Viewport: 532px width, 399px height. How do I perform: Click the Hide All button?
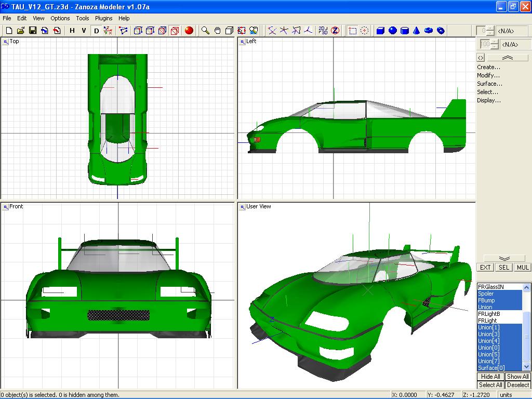[x=490, y=377]
